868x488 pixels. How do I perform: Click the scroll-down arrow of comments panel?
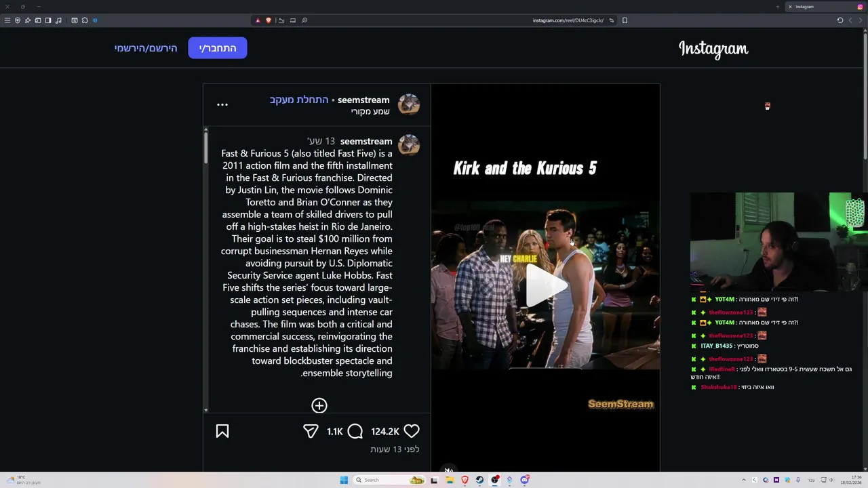click(205, 410)
